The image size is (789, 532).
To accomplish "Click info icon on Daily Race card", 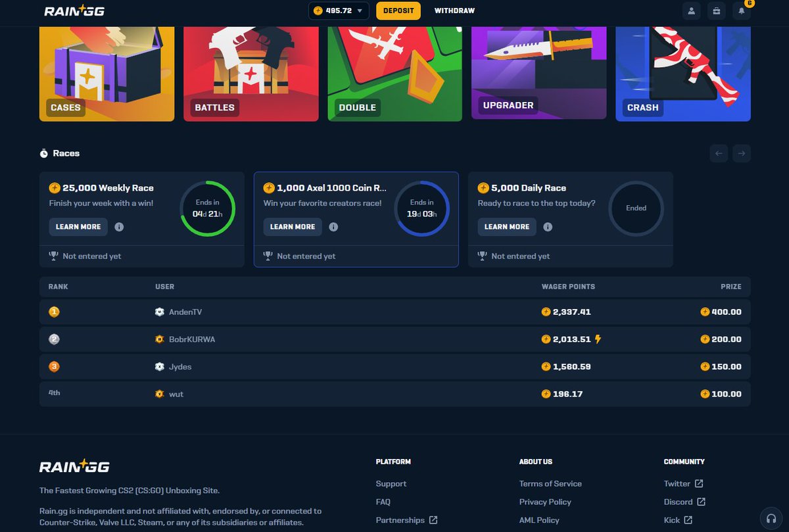I will coord(548,227).
